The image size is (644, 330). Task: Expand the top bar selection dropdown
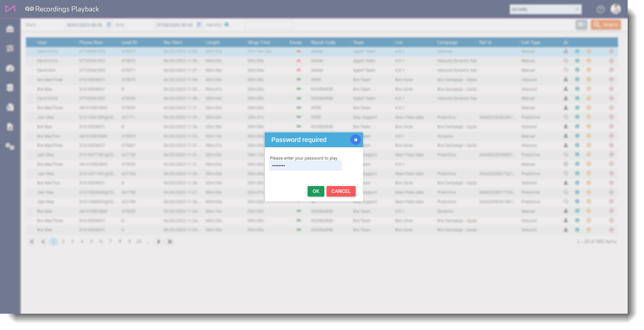point(546,9)
